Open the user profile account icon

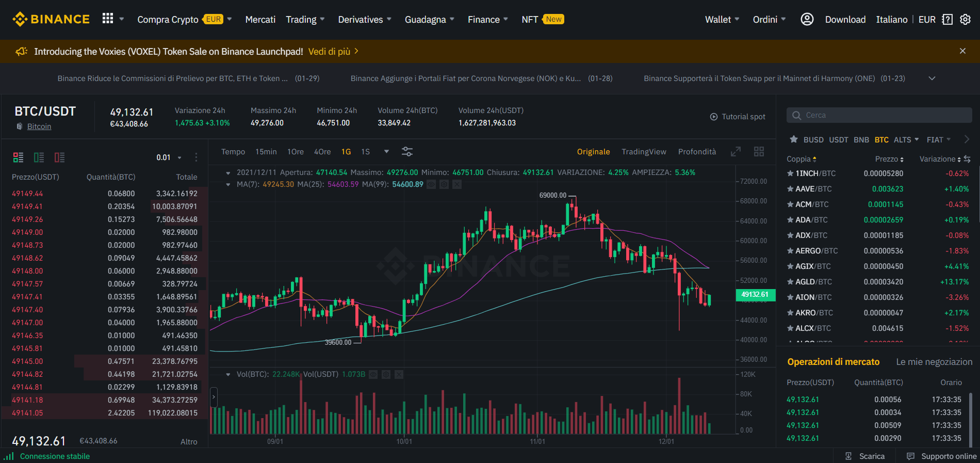(x=807, y=19)
